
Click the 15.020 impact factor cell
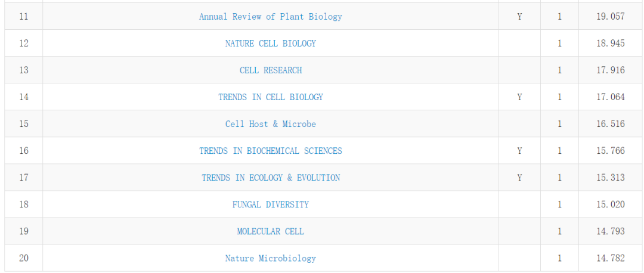point(611,204)
